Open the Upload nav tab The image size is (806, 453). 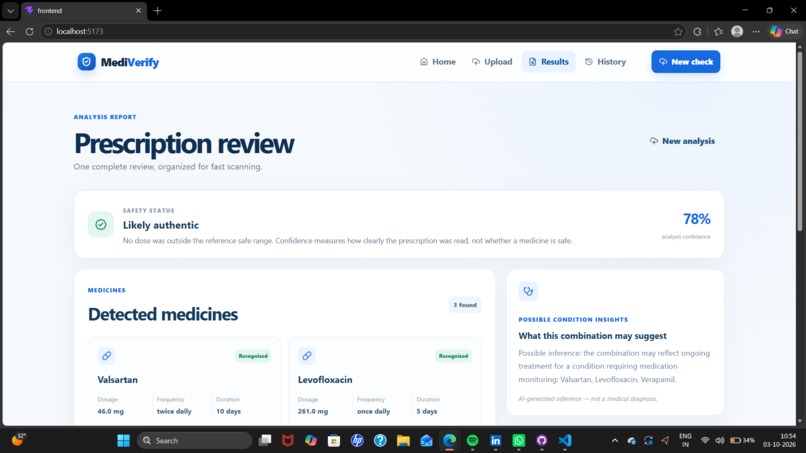click(492, 62)
